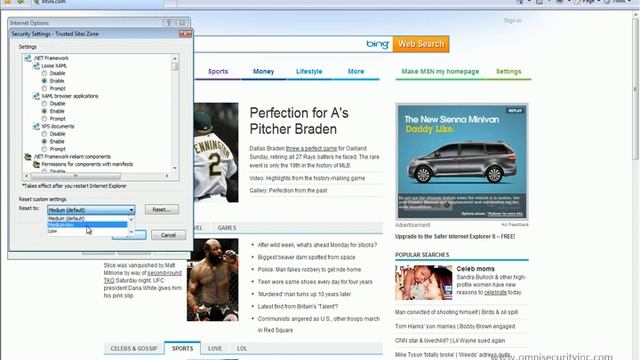The height and width of the screenshot is (360, 640).
Task: Choose Low in the dropdown list
Action: (87, 231)
